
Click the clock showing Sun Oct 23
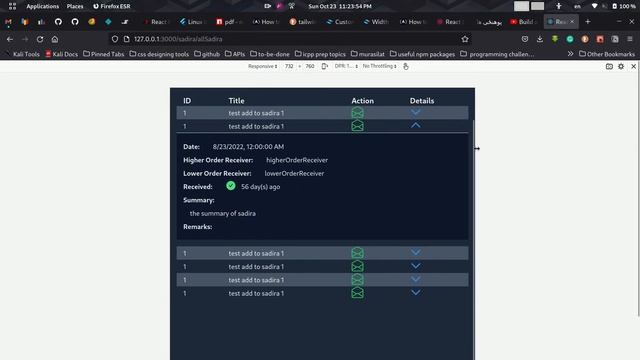(x=340, y=6)
